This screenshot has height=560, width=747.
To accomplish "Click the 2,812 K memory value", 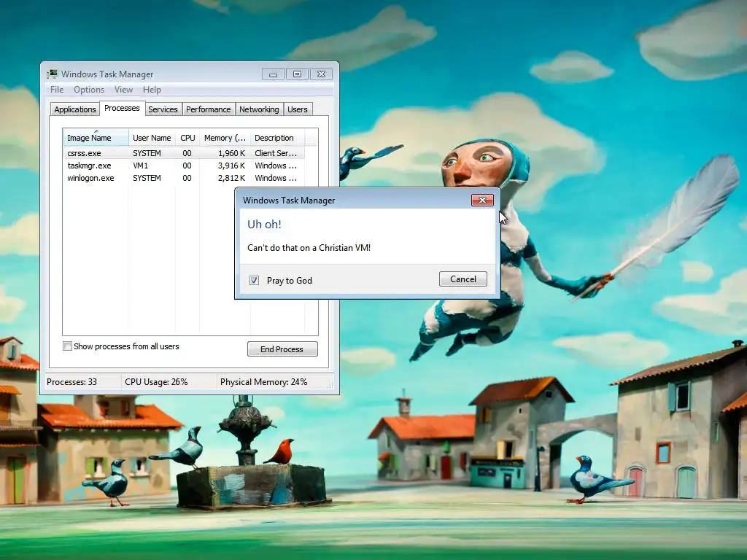I will tap(231, 178).
